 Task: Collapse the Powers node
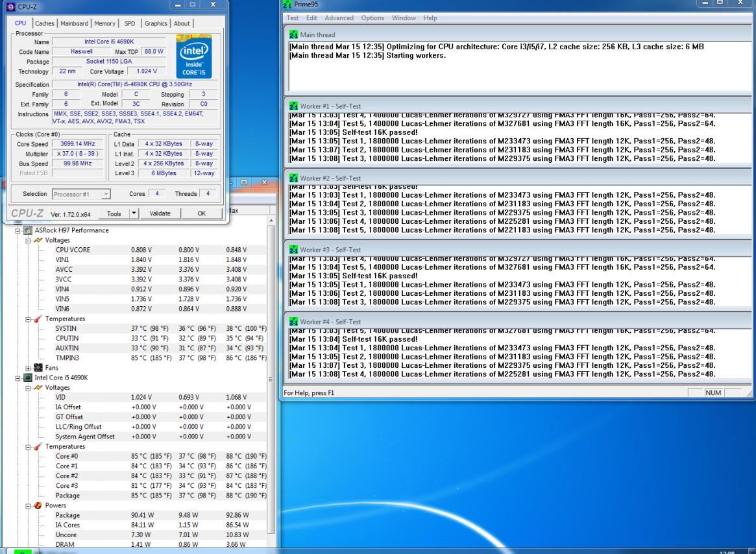point(28,506)
